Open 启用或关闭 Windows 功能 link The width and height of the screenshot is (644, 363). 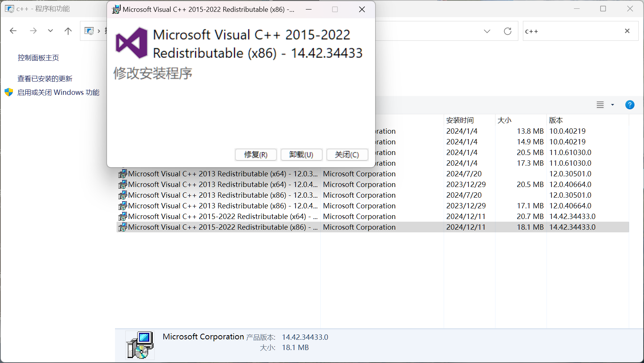[58, 93]
